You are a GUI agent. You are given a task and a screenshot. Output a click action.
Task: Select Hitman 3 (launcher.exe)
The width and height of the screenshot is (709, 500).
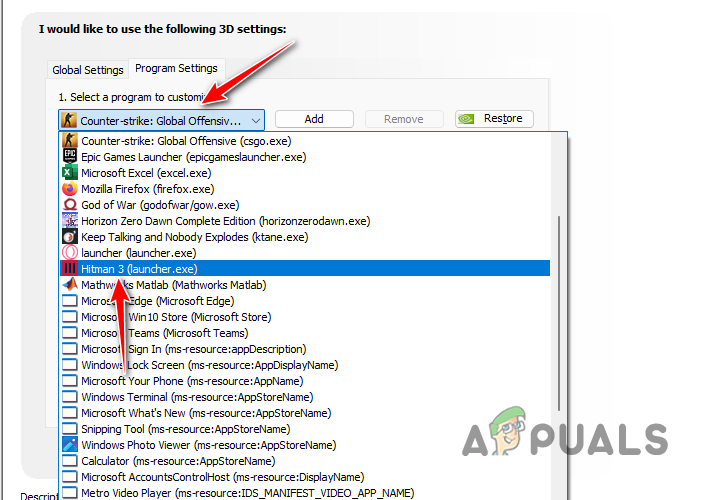305,269
